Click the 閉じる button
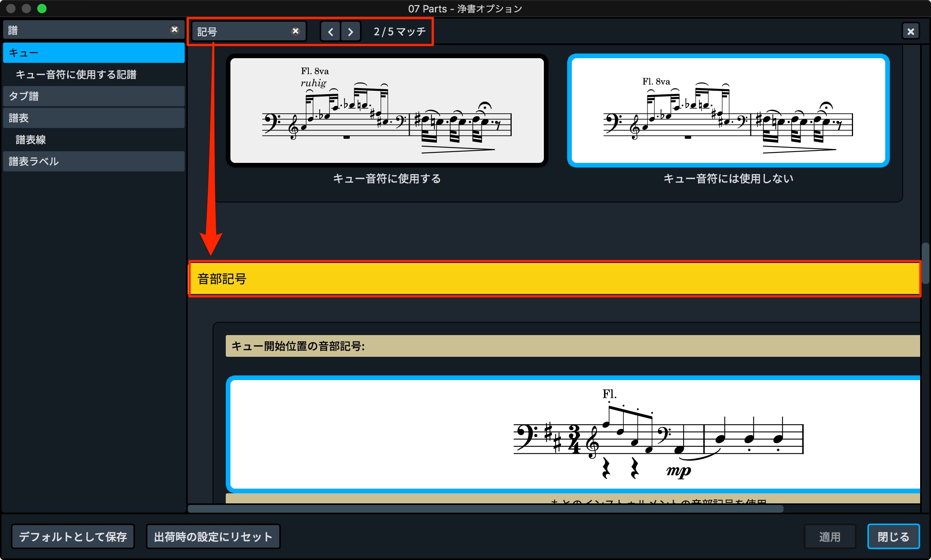This screenshot has width=931, height=560. 893,537
